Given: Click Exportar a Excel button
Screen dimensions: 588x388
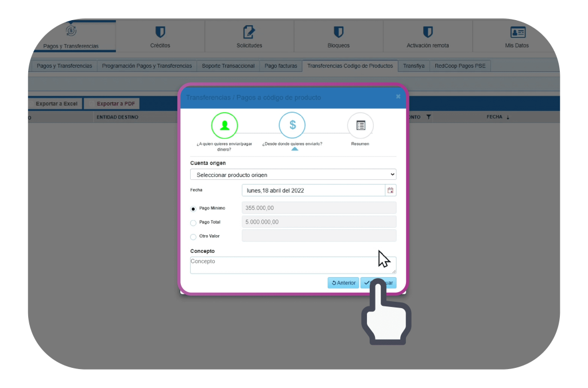Looking at the screenshot, I should pos(56,104).
